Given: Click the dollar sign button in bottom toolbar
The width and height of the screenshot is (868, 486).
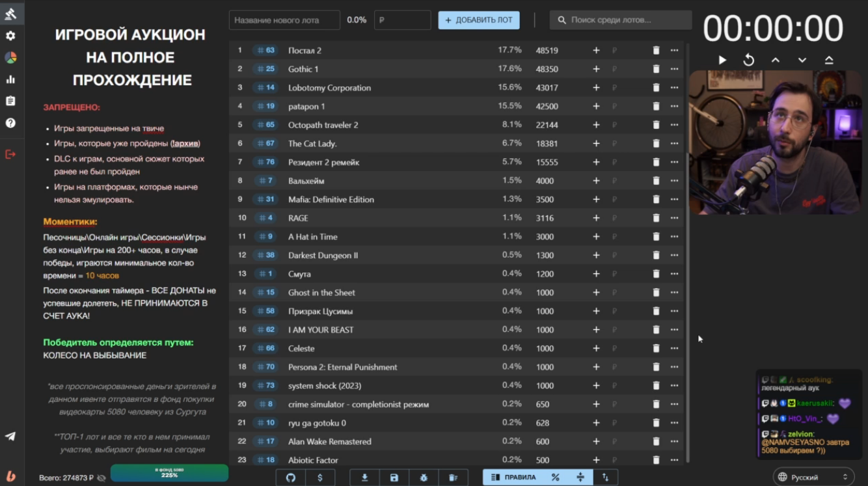Looking at the screenshot, I should click(x=319, y=478).
